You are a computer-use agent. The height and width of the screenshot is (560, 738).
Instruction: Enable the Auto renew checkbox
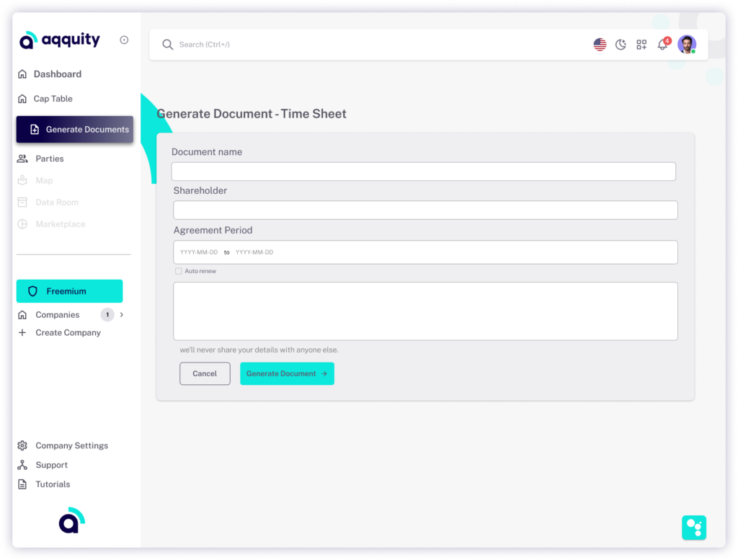pos(179,271)
